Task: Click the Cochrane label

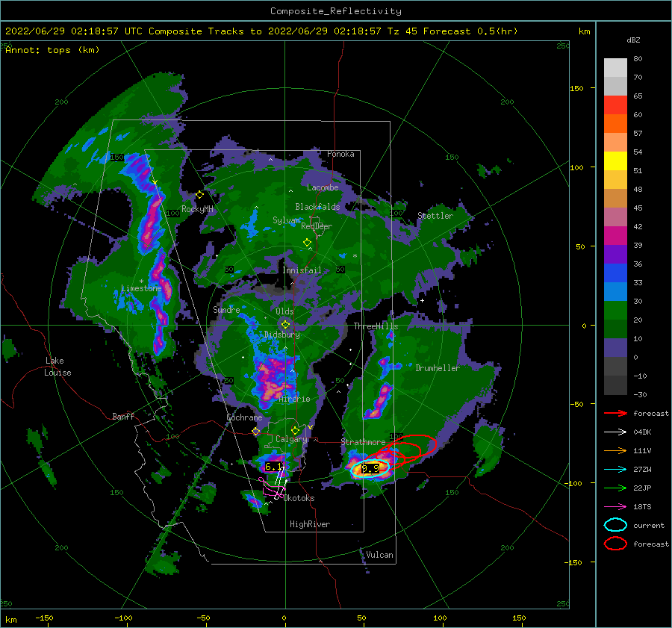Action: (x=244, y=417)
